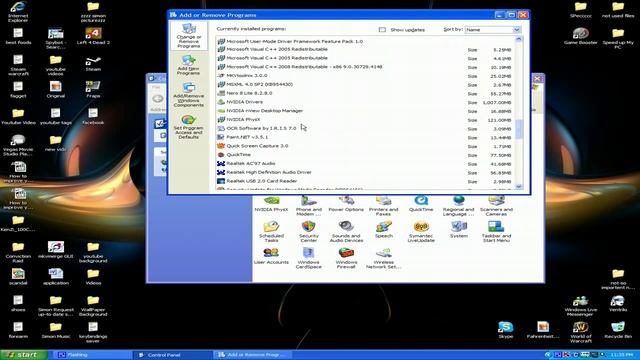Click the Start button

click(24, 355)
